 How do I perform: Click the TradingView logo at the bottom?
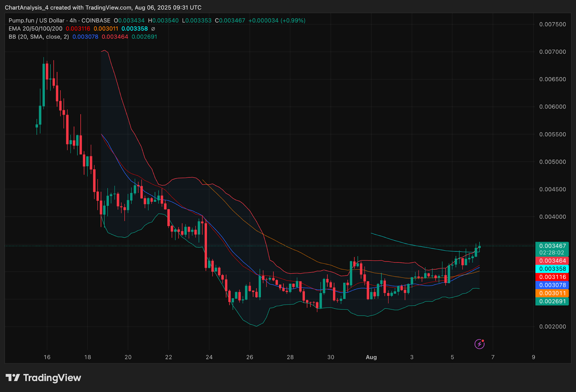44,378
